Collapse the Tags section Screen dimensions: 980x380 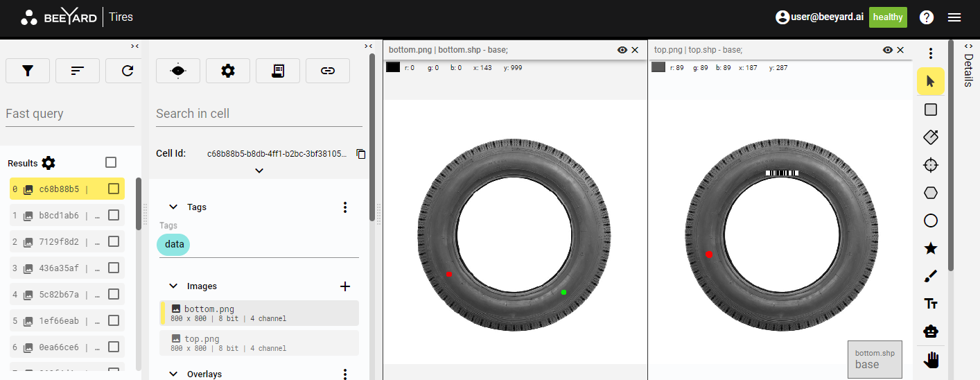(173, 207)
